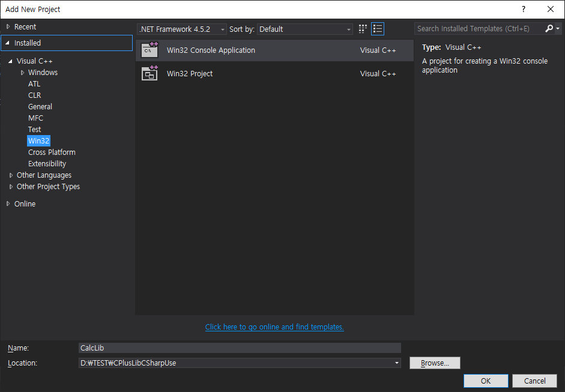Click the search magnifier icon
The height and width of the screenshot is (392, 565).
click(x=549, y=28)
